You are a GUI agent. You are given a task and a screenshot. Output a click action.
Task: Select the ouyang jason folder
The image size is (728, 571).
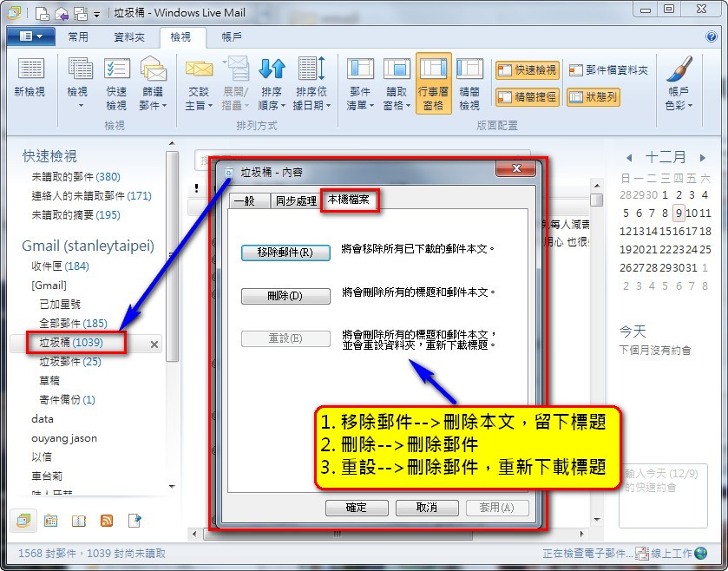click(64, 438)
